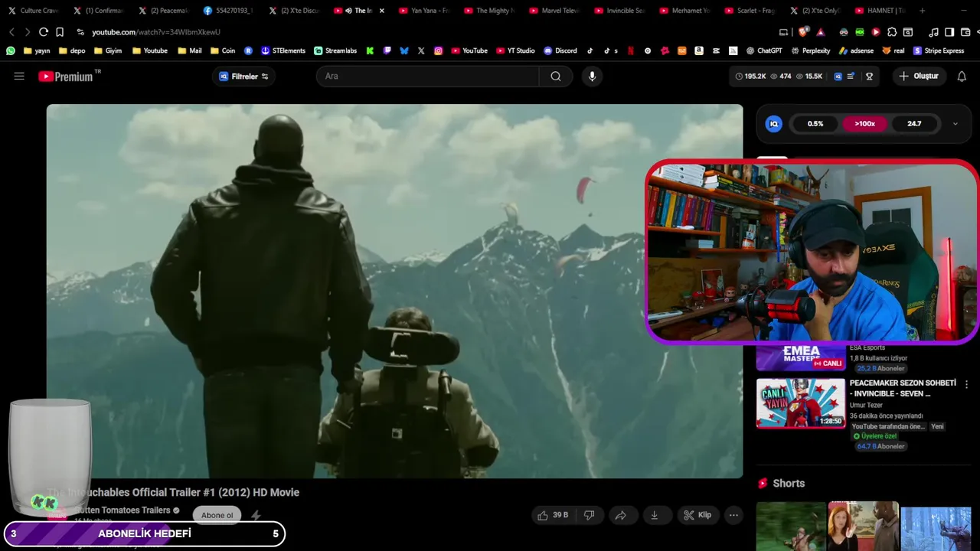Open Brave Rewards triangle icon
The height and width of the screenshot is (551, 980).
821,32
